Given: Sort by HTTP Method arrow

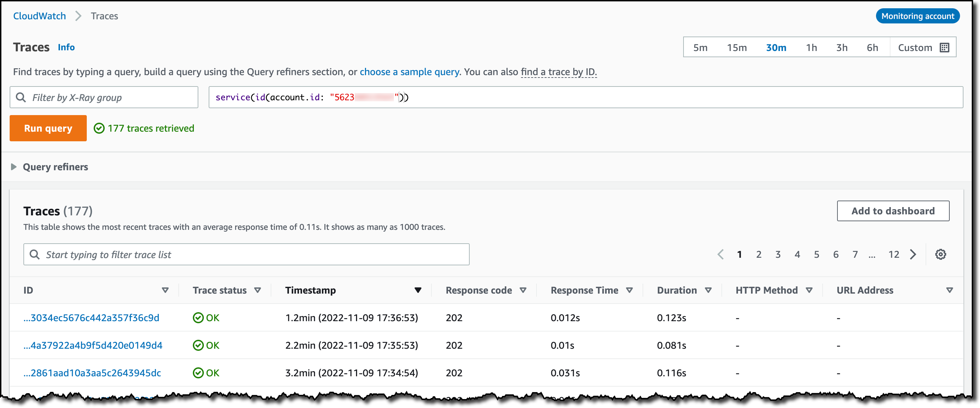Looking at the screenshot, I should [x=809, y=290].
